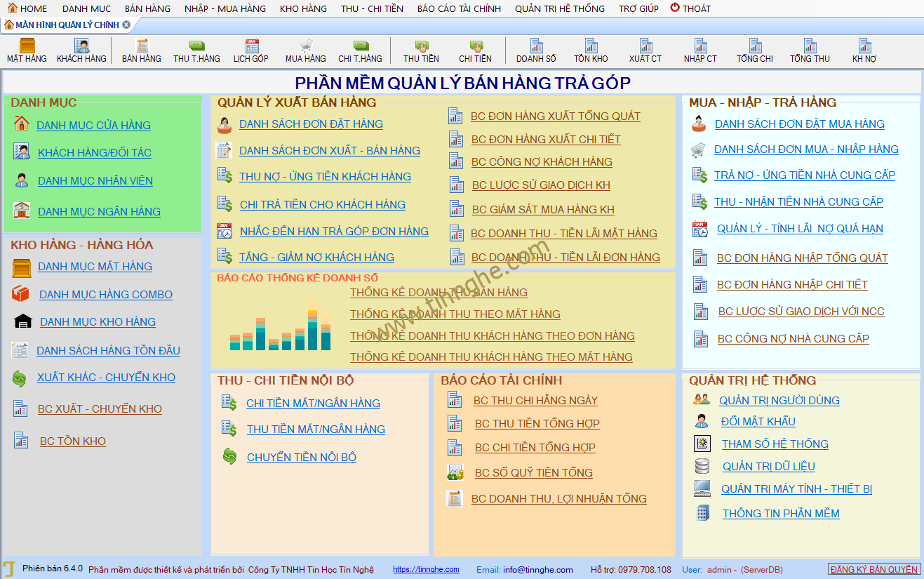This screenshot has width=924, height=579.
Task: Click the green arrows icon beside CHUYỂN TIỀN NỘI BỘ
Action: pos(229,457)
